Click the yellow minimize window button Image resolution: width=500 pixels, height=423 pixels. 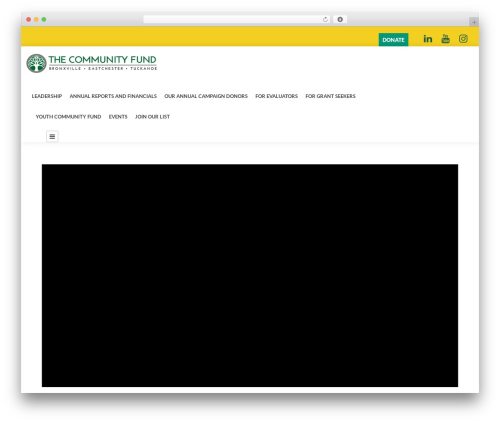[x=36, y=19]
